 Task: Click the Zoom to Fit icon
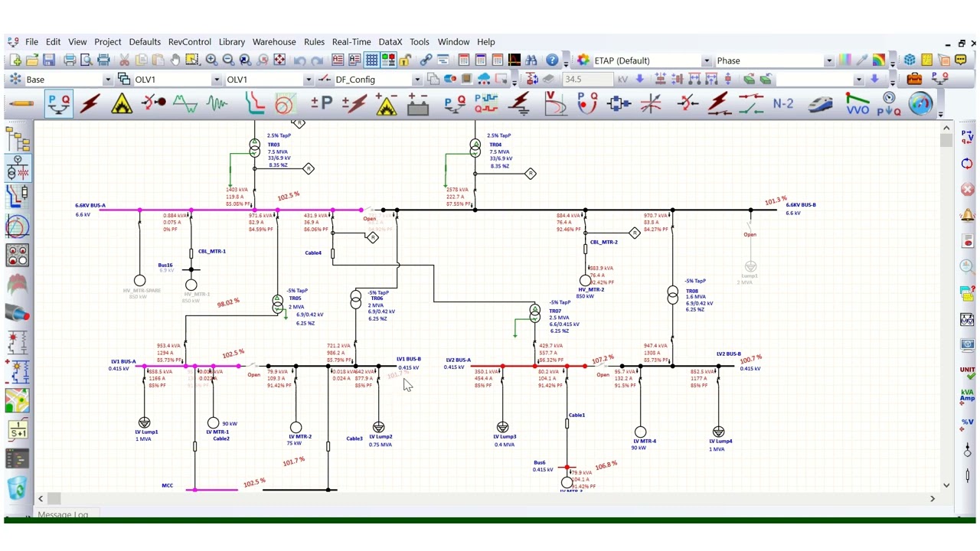click(279, 60)
